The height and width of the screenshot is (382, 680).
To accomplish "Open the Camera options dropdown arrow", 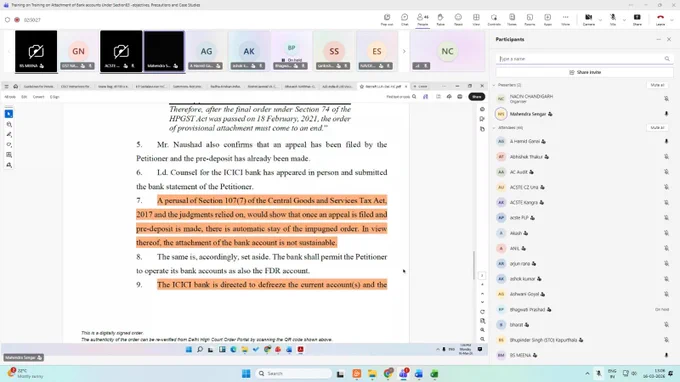I will pyautogui.click(x=600, y=20).
